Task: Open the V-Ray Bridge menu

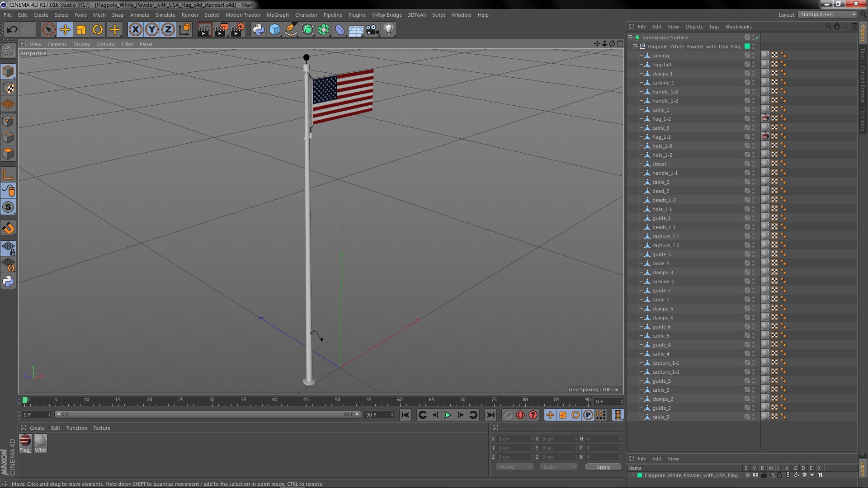Action: pyautogui.click(x=387, y=15)
